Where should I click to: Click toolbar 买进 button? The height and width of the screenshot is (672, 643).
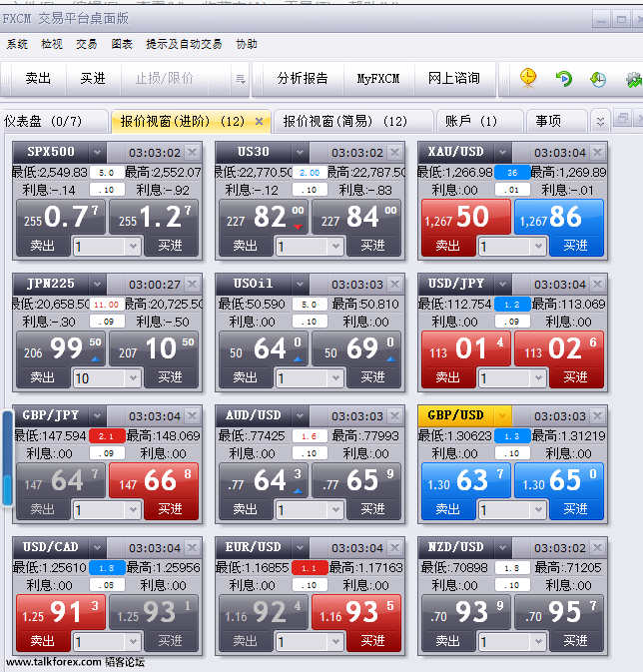coord(93,79)
